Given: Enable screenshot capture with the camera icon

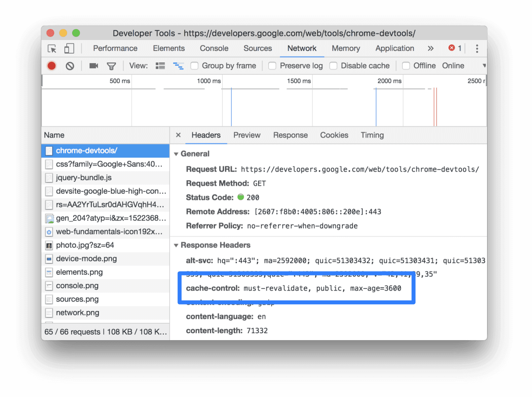Looking at the screenshot, I should click(x=94, y=66).
